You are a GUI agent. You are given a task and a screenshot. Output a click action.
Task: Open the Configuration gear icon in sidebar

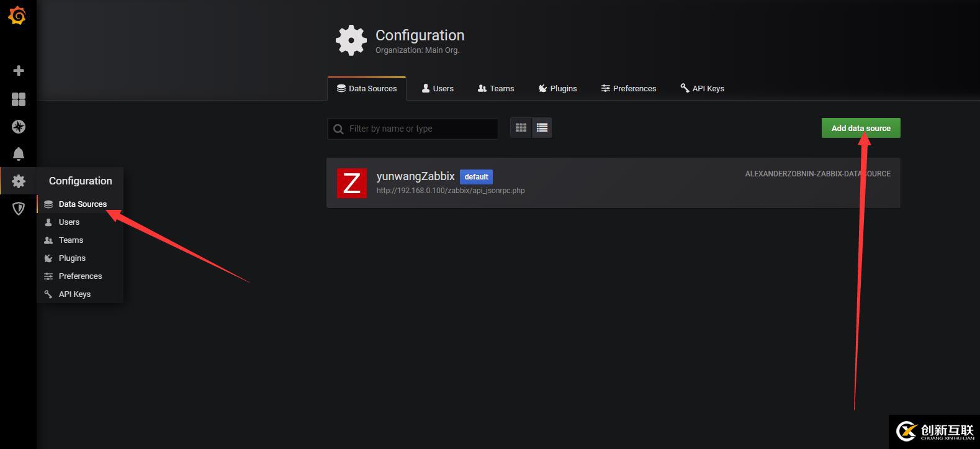(19, 181)
